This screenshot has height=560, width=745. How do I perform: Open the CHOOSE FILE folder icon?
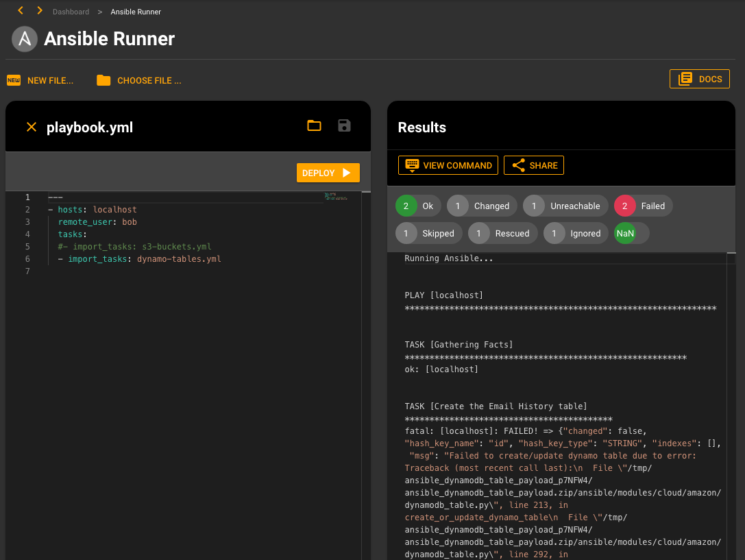pos(103,80)
